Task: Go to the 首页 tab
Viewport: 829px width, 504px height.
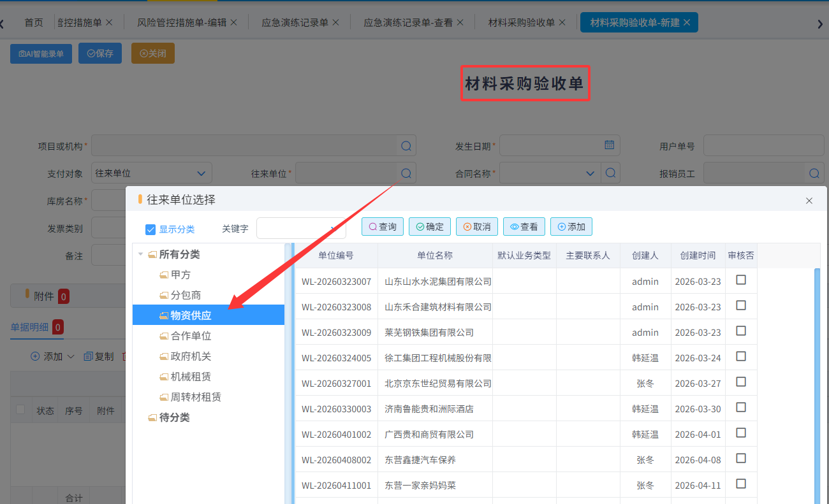Action: pos(34,22)
